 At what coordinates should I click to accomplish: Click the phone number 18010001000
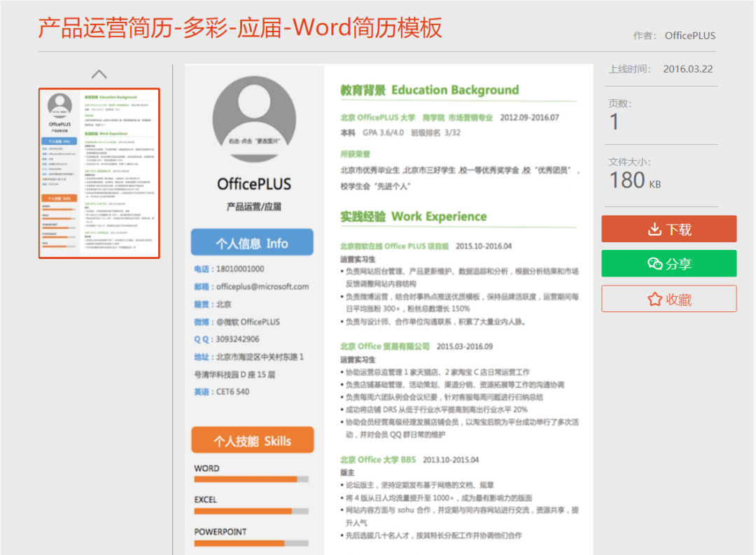[x=240, y=269]
